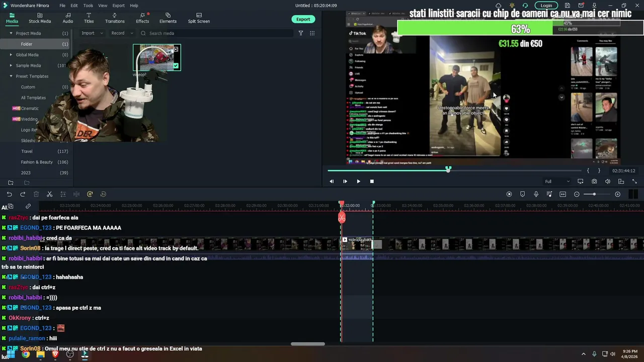Screen dimensions: 644x362
Task: Open the Export menu in the menu bar
Action: [x=119, y=6]
